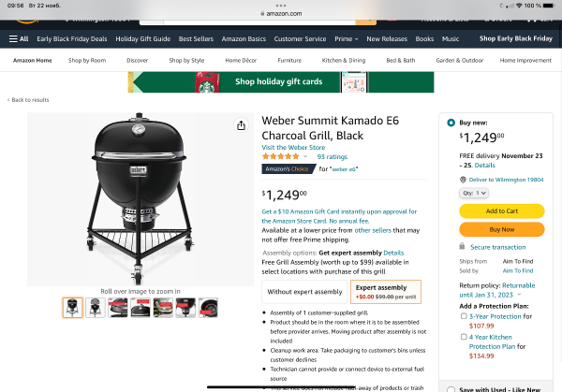
Task: Open Best Sellers in navigation bar
Action: 196,39
